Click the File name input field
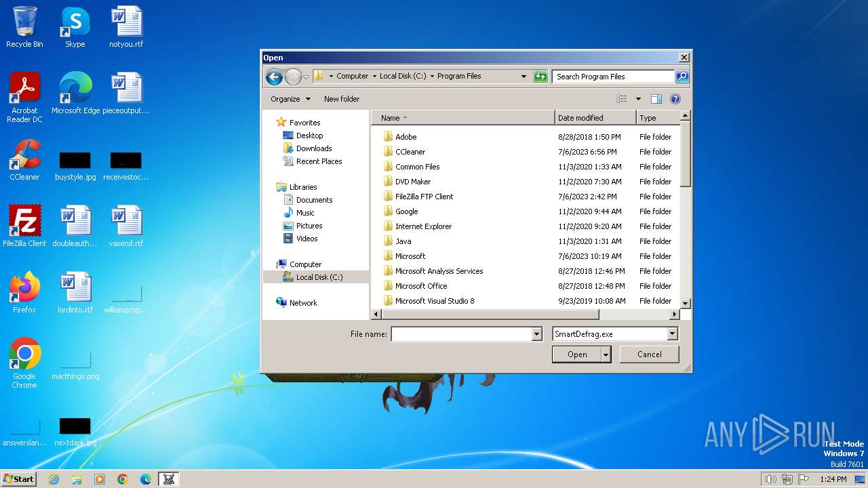Image resolution: width=868 pixels, height=488 pixels. coord(462,334)
